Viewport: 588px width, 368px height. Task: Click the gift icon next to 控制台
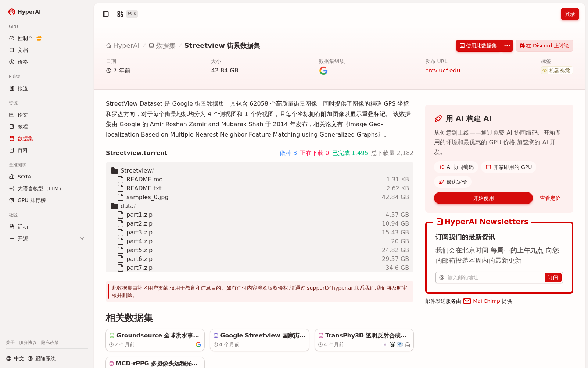tap(39, 38)
